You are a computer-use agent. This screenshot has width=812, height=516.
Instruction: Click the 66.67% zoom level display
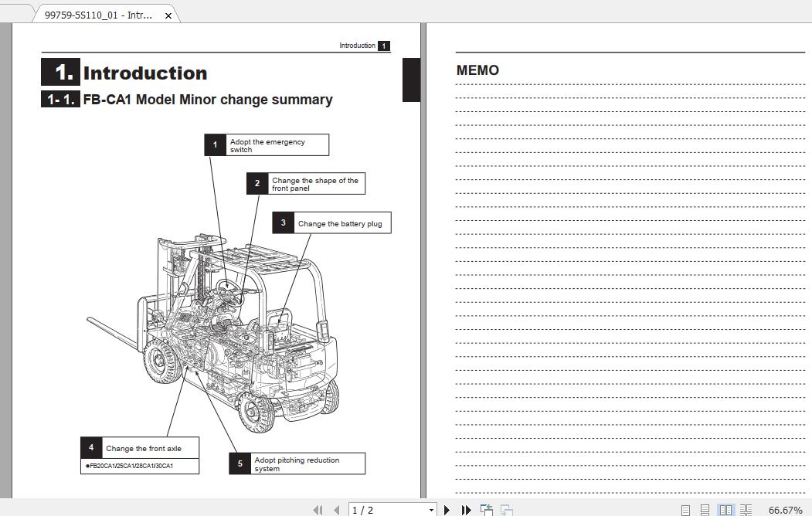tap(784, 510)
